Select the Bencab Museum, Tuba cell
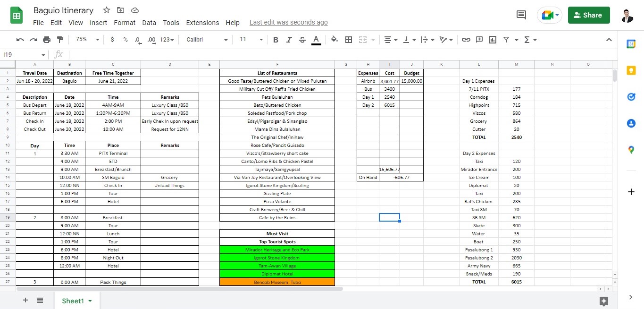 (x=277, y=282)
